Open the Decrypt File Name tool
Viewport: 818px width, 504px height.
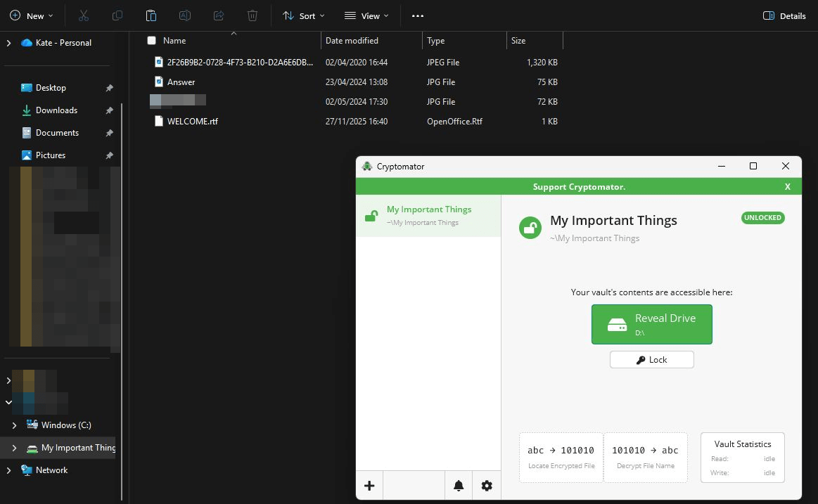click(645, 457)
